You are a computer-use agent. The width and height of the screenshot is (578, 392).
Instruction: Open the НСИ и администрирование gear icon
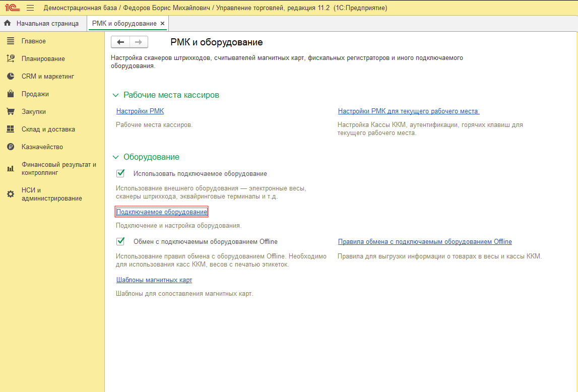click(11, 194)
